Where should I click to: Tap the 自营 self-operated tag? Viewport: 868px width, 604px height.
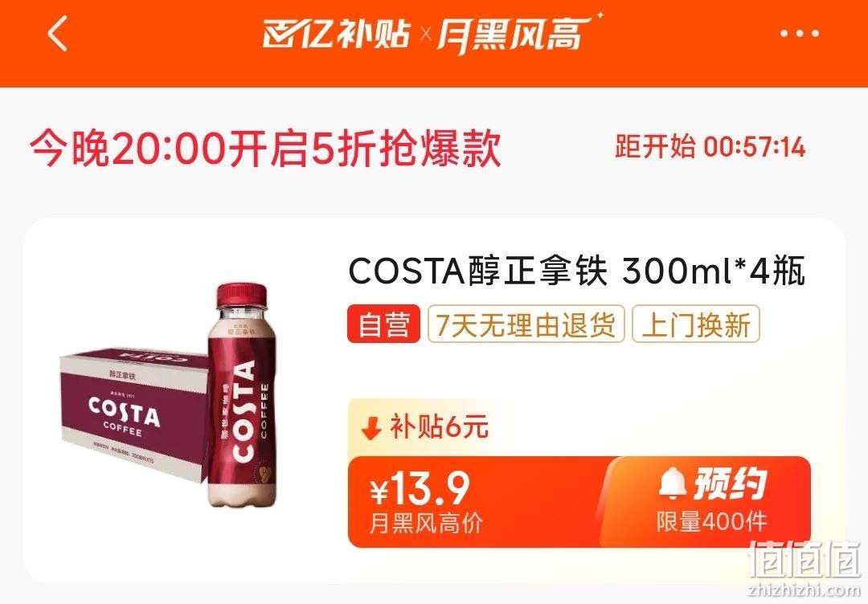point(383,324)
